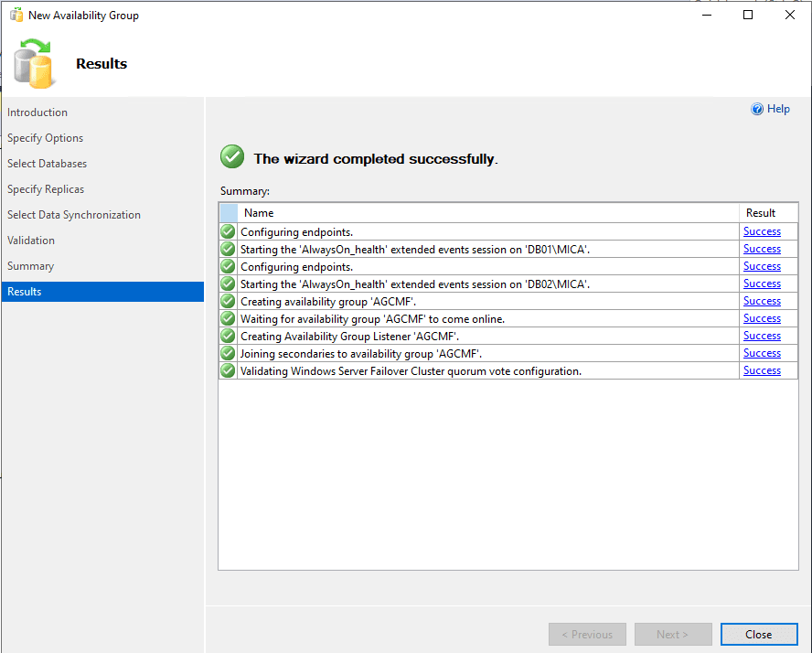Screen dimensions: 812x653
Task: Select the Select Data Synchronization step
Action: tap(74, 215)
